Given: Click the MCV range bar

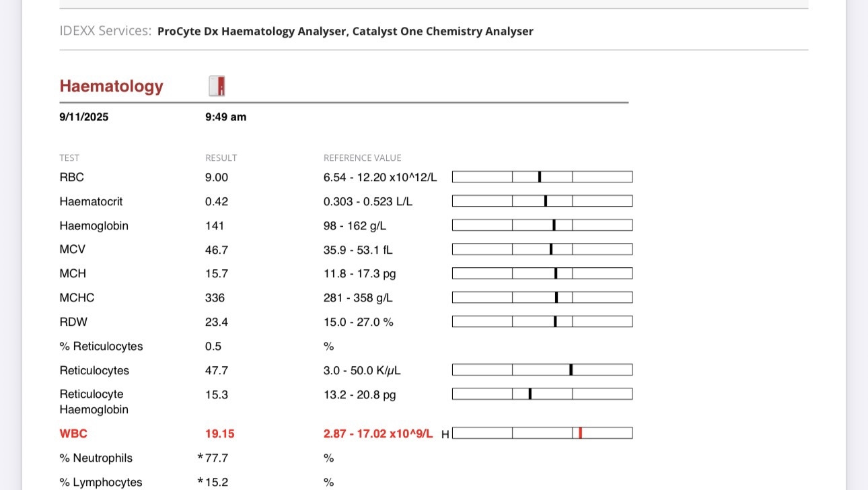Looking at the screenshot, I should pyautogui.click(x=542, y=250).
